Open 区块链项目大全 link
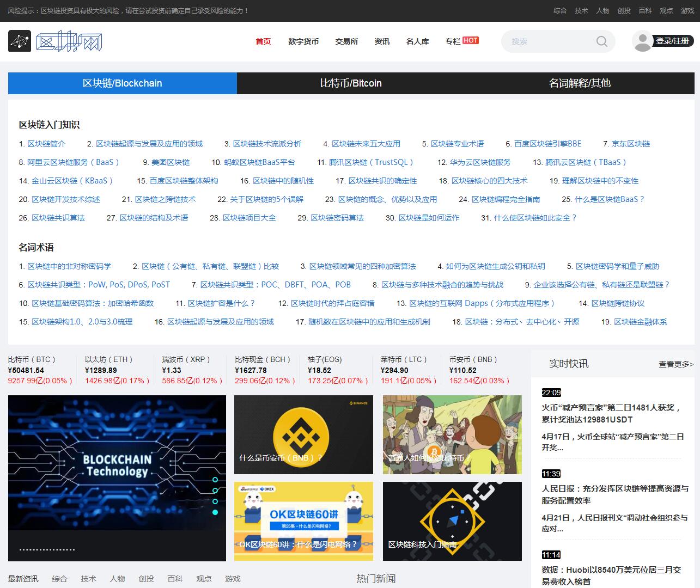 [x=249, y=218]
